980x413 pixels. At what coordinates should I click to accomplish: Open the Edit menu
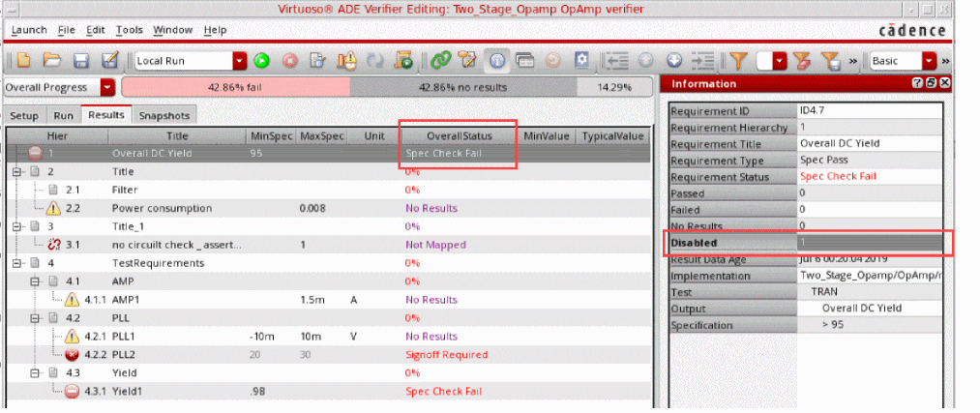pos(96,30)
